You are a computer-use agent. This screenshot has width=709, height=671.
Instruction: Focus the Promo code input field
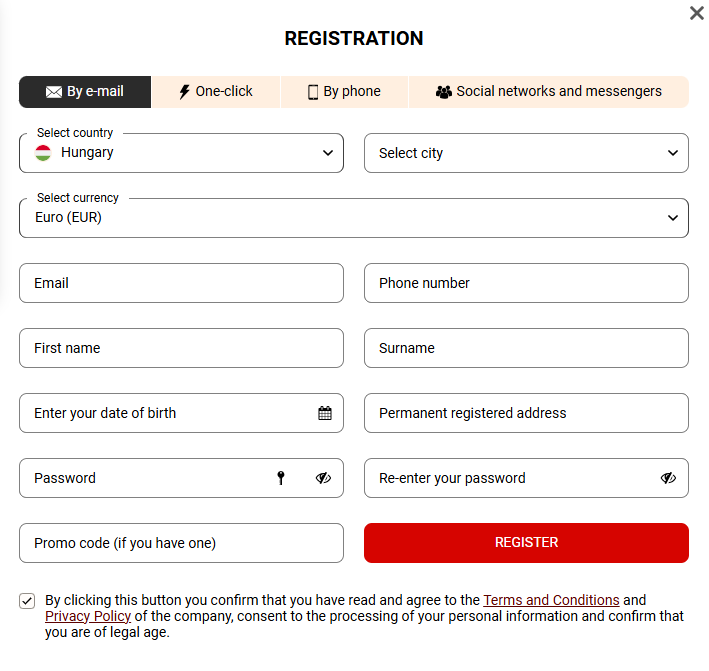pyautogui.click(x=181, y=543)
